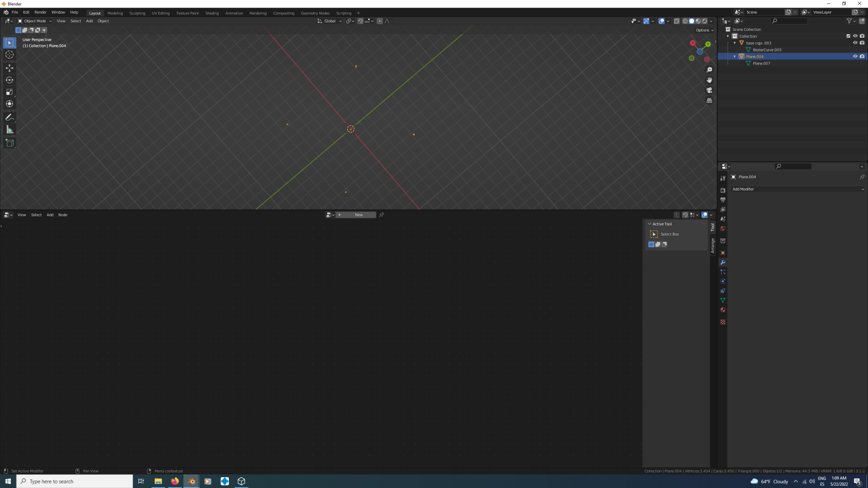Select the Cursor tool in the viewport toolbar
868x488 pixels.
tap(9, 55)
